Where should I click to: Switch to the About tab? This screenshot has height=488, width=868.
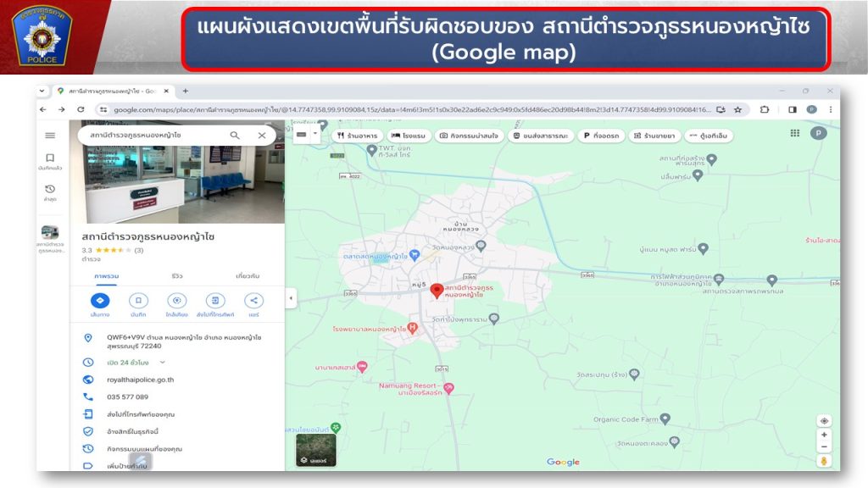[x=248, y=276]
